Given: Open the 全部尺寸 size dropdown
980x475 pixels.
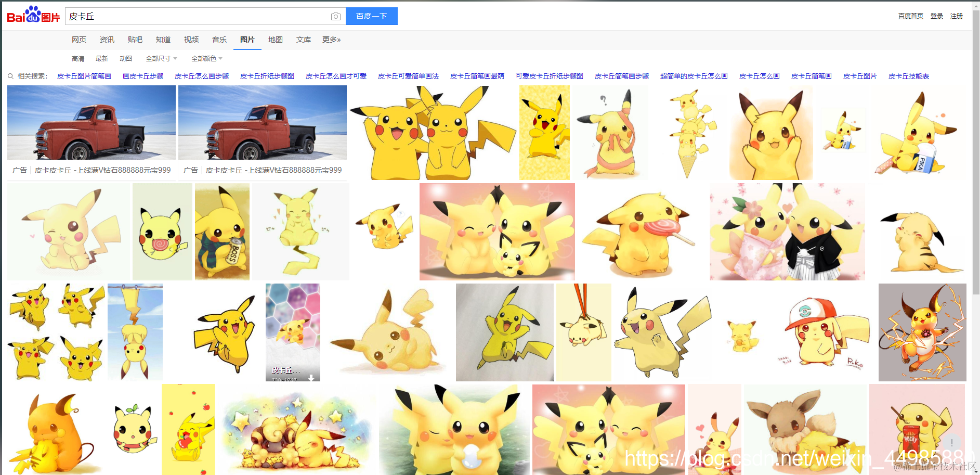Looking at the screenshot, I should click(x=162, y=59).
